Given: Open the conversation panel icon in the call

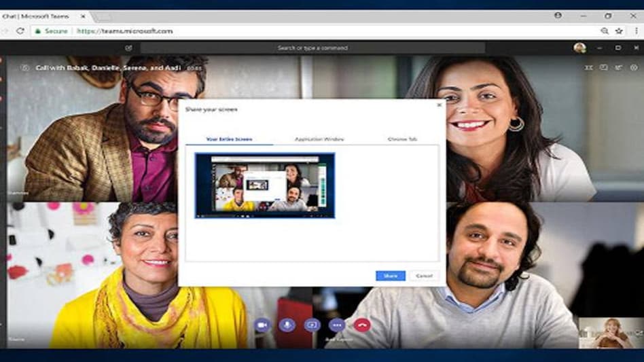Looking at the screenshot, I should (603, 67).
